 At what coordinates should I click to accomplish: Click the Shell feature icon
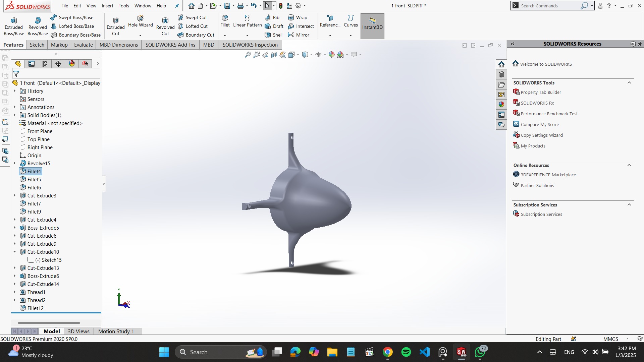pos(268,35)
